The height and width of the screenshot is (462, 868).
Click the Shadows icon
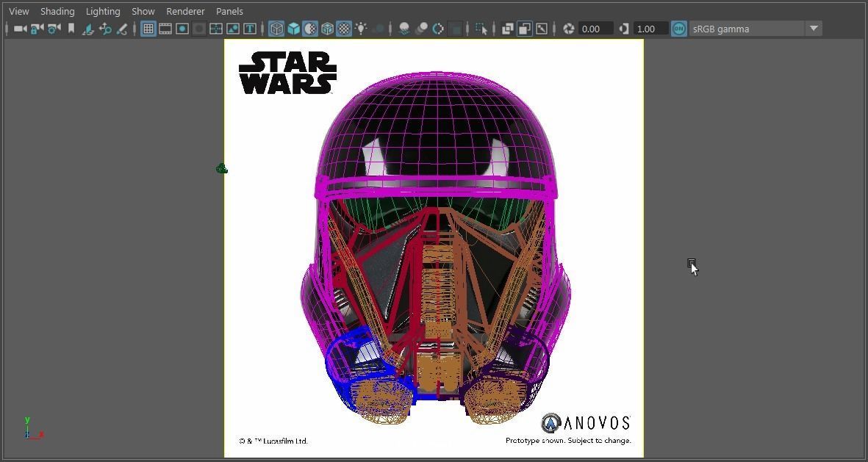(x=378, y=29)
